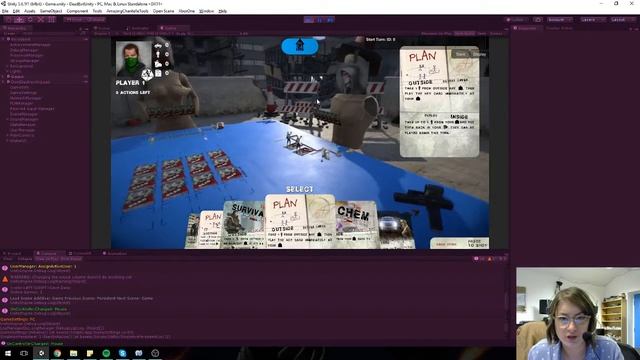Open the Collab dropdown
Screen dimensions: 640x360
coord(517,20)
